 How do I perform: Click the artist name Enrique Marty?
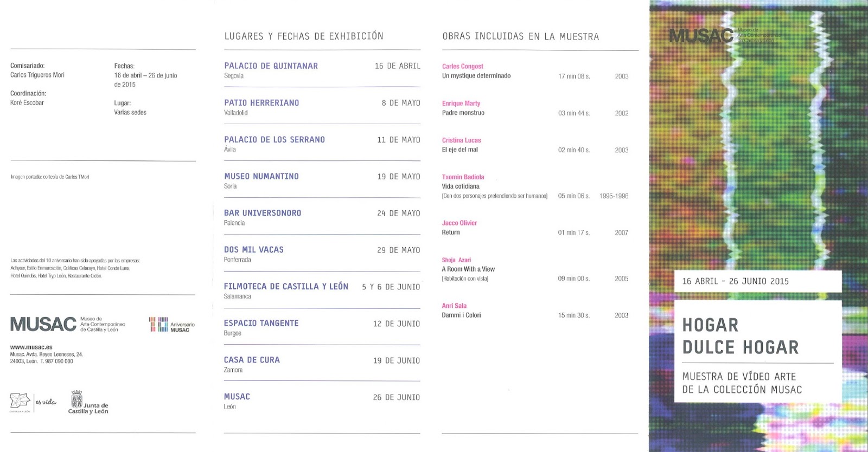pos(461,103)
